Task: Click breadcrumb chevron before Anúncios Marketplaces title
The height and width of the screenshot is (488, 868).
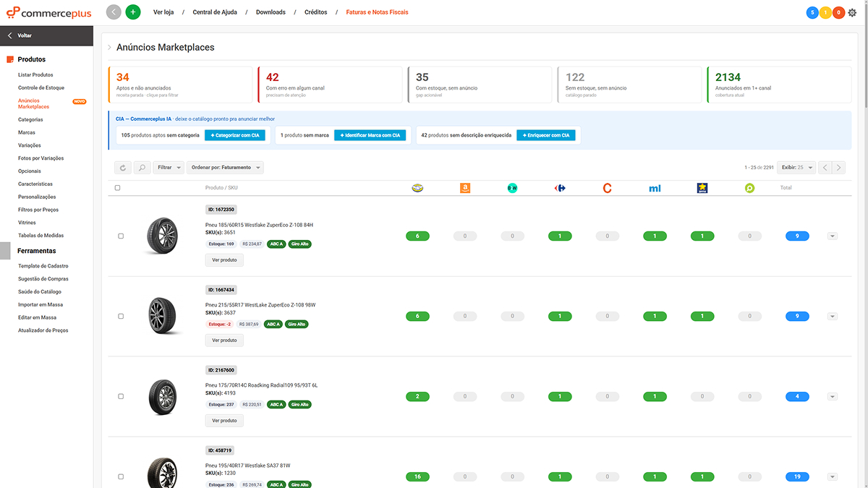Action: [109, 48]
